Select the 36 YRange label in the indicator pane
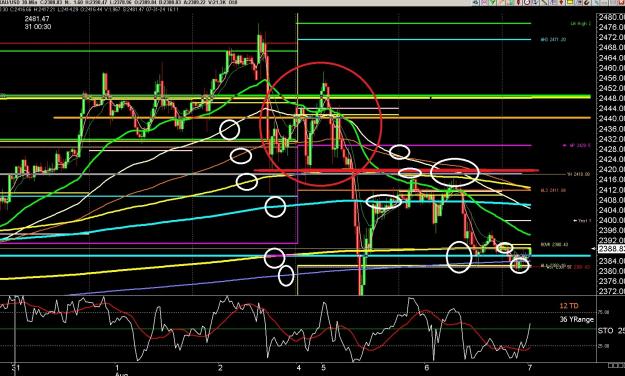 coord(576,319)
